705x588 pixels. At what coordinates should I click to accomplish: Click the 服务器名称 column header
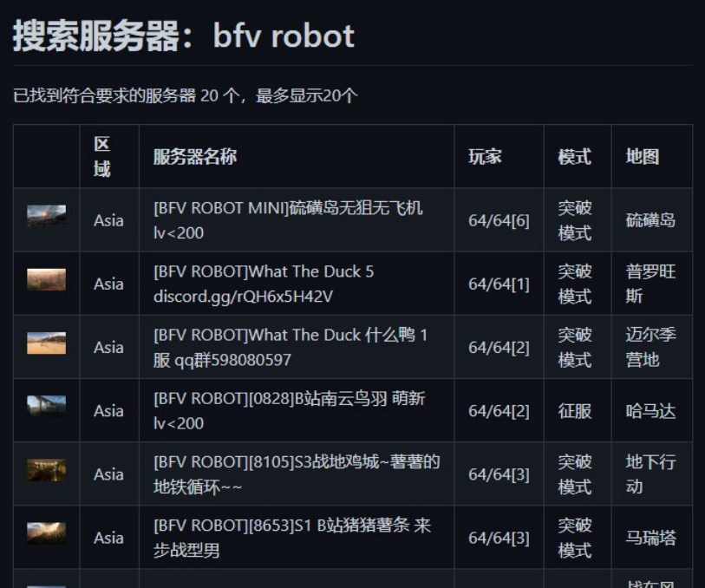point(195,157)
